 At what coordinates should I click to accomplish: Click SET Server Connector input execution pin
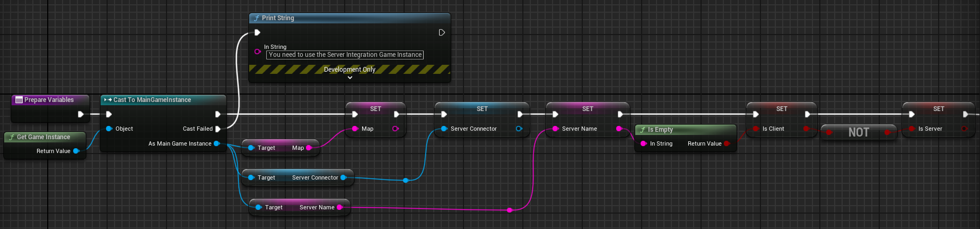click(444, 114)
